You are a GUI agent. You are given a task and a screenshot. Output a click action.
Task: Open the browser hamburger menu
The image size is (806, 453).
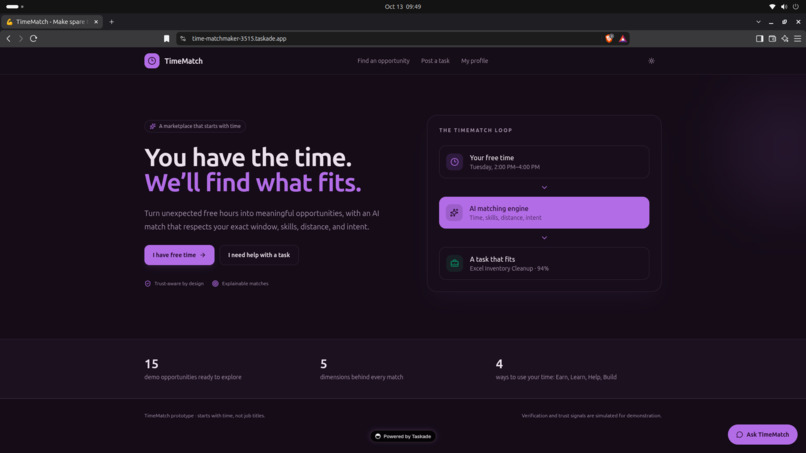(798, 39)
